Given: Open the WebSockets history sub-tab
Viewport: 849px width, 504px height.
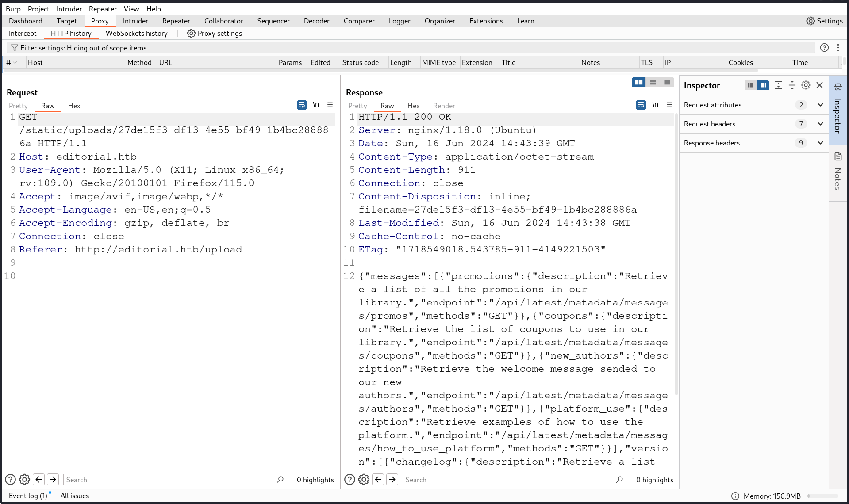Looking at the screenshot, I should pyautogui.click(x=137, y=33).
